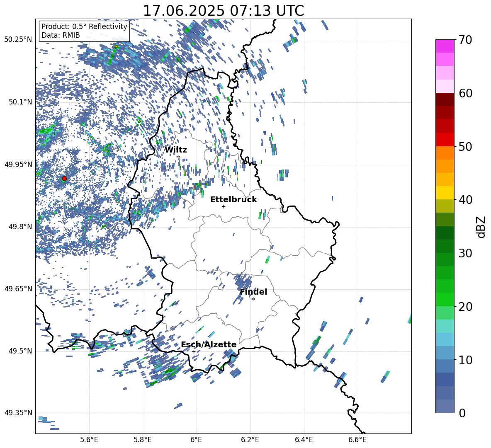Click the Wiltz city label

(x=176, y=150)
